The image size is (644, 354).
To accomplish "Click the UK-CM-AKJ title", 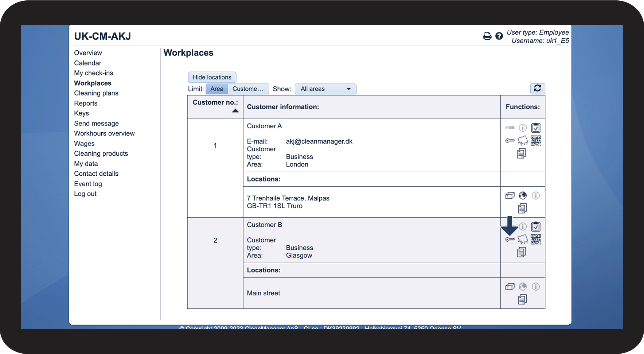I will click(x=102, y=36).
